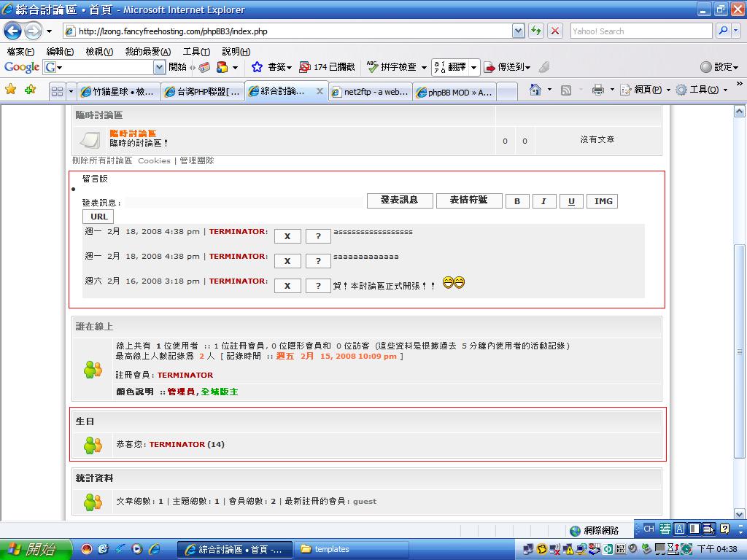The width and height of the screenshot is (747, 560).
Task: Open the 臨時討論區 forum link
Action: (133, 133)
